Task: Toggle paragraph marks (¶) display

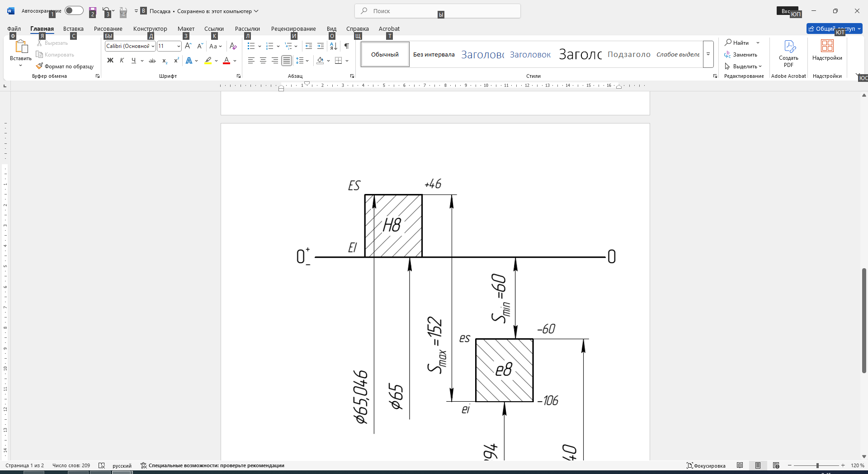Action: 346,46
